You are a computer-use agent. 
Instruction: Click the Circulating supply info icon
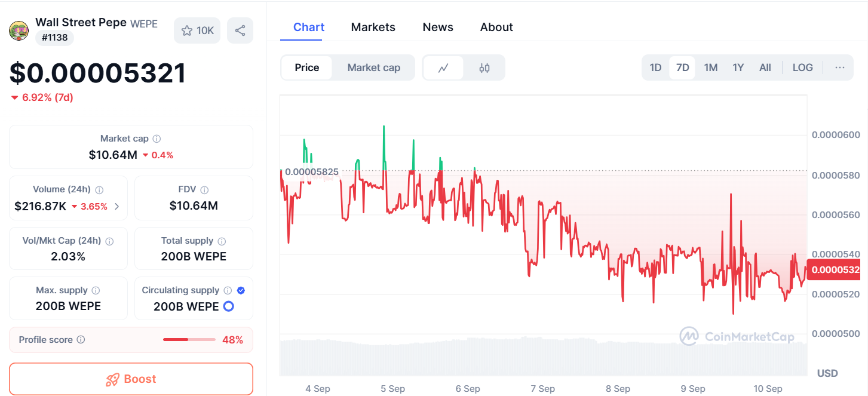pyautogui.click(x=228, y=291)
